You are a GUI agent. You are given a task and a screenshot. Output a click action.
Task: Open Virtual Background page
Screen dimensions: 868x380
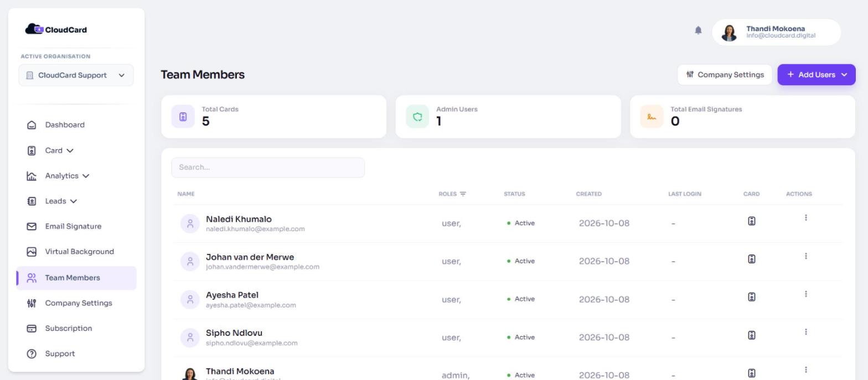tap(79, 252)
